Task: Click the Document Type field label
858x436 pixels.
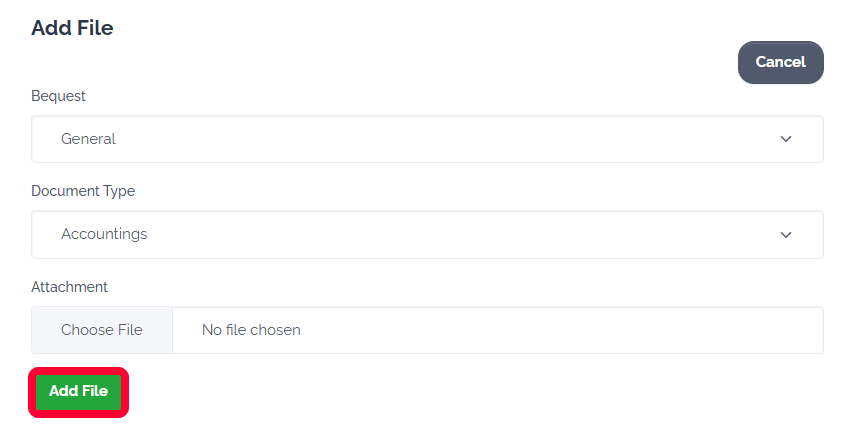Action: pyautogui.click(x=83, y=191)
